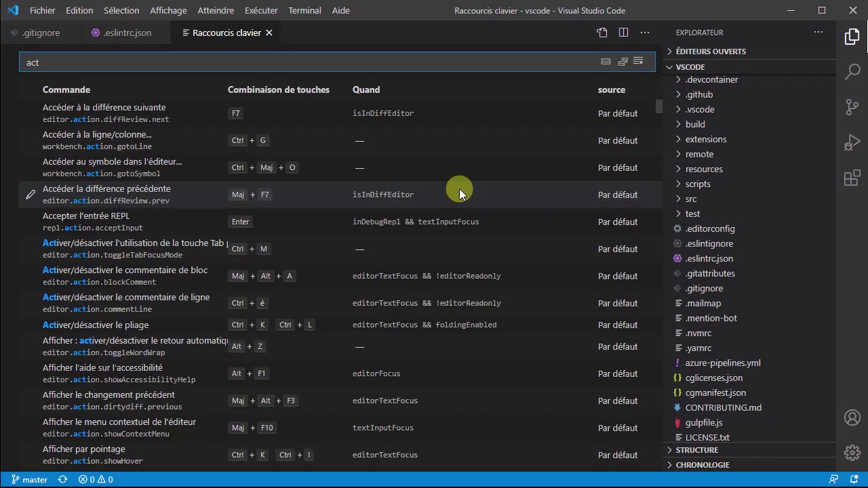
Task: Click the Combinaison de touches column header
Action: 279,89
